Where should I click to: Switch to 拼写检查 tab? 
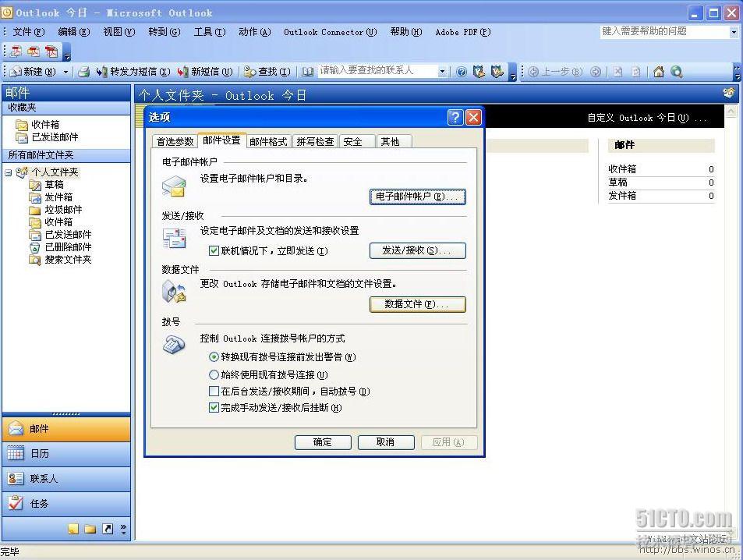315,141
